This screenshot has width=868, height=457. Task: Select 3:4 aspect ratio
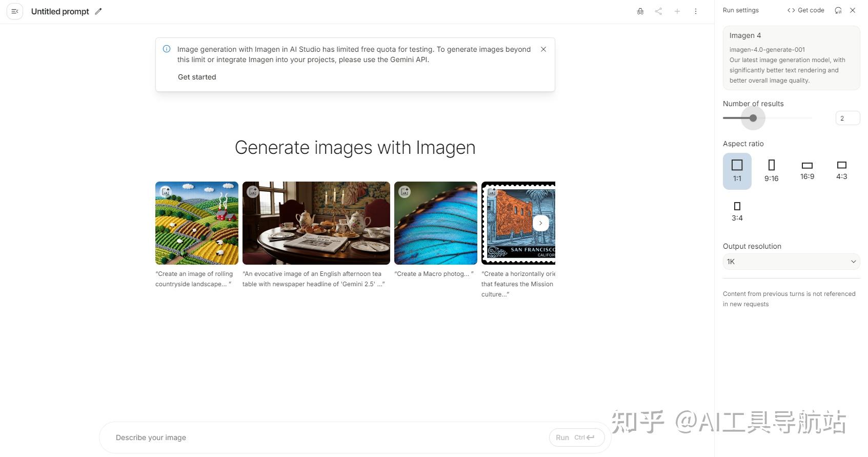coord(737,212)
